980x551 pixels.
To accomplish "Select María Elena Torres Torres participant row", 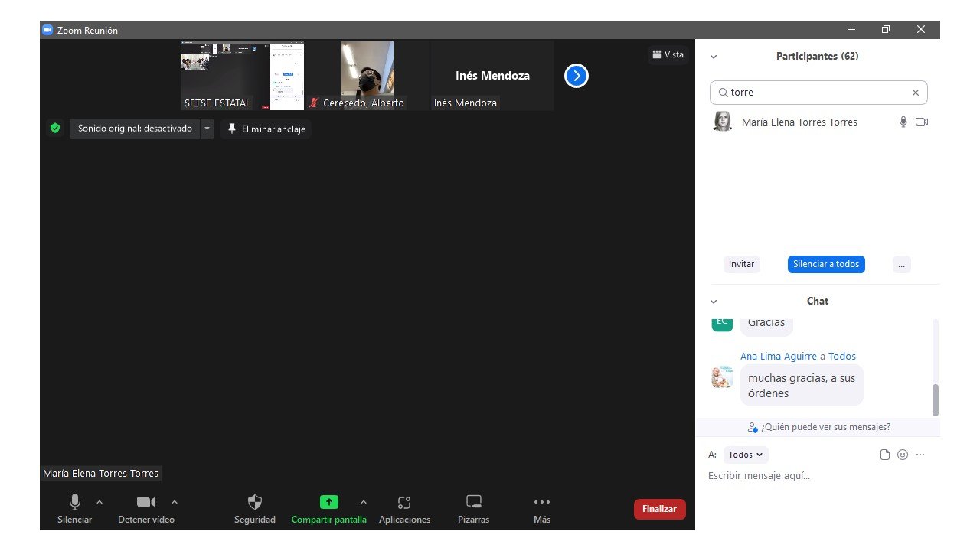I will click(x=818, y=122).
